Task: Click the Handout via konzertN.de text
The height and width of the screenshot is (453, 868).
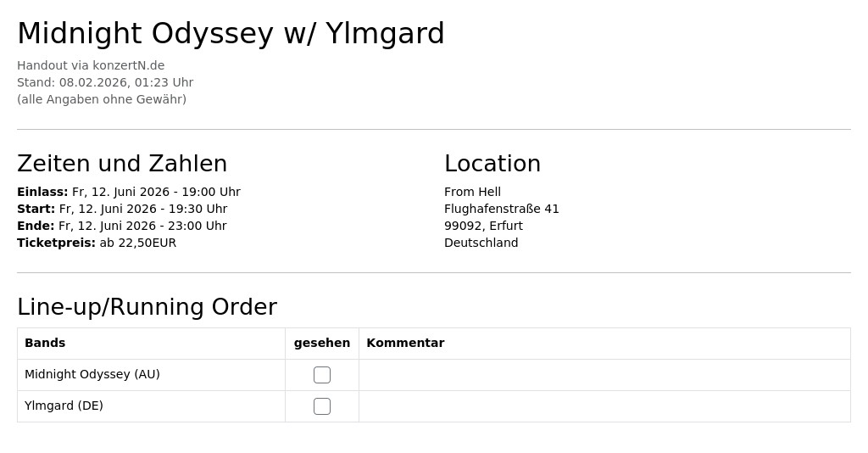Action: 91,65
